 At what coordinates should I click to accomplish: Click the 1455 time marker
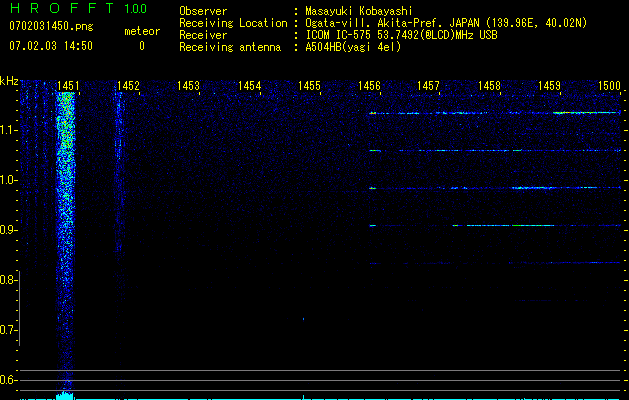tap(309, 86)
